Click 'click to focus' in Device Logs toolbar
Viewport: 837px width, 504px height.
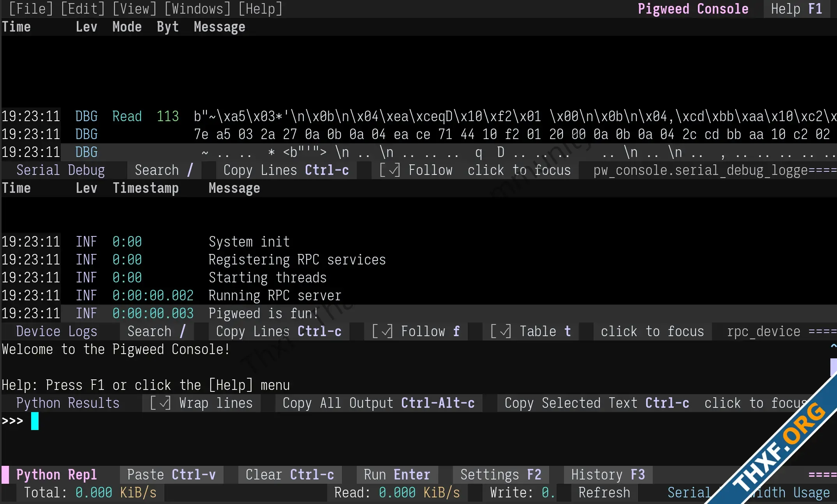[652, 331]
